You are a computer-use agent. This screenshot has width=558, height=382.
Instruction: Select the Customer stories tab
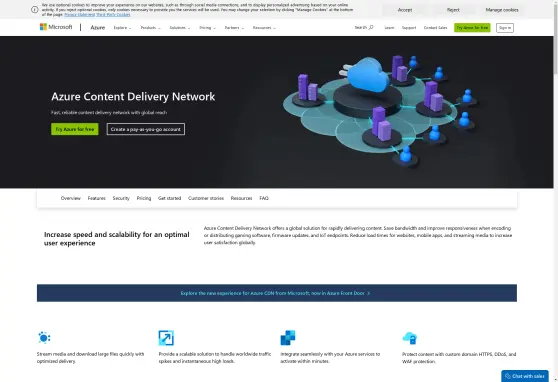206,198
